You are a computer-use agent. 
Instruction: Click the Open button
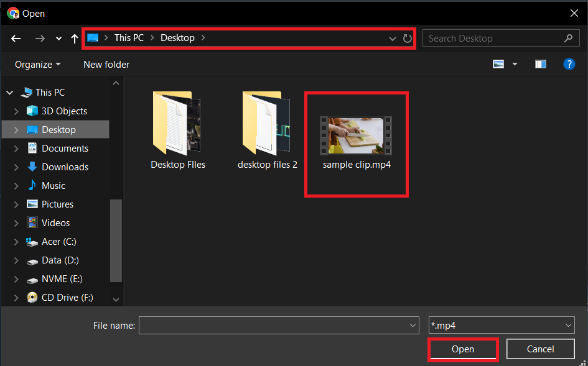(x=463, y=349)
